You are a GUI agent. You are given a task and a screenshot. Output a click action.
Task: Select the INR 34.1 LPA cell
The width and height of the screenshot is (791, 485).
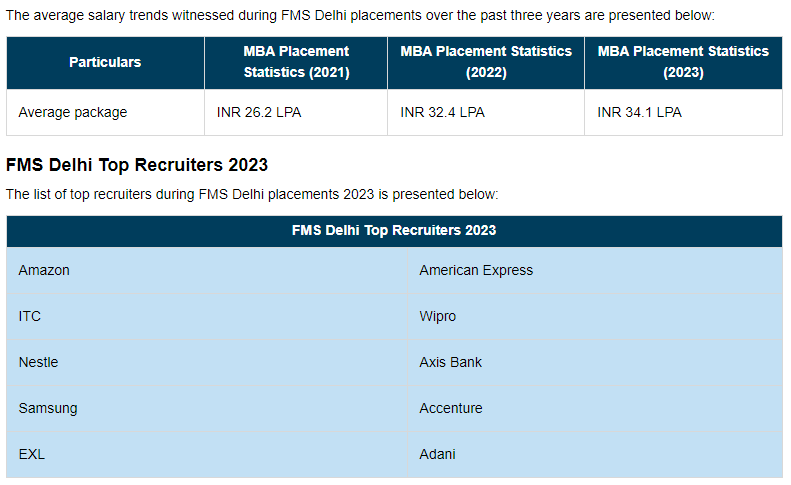(639, 113)
